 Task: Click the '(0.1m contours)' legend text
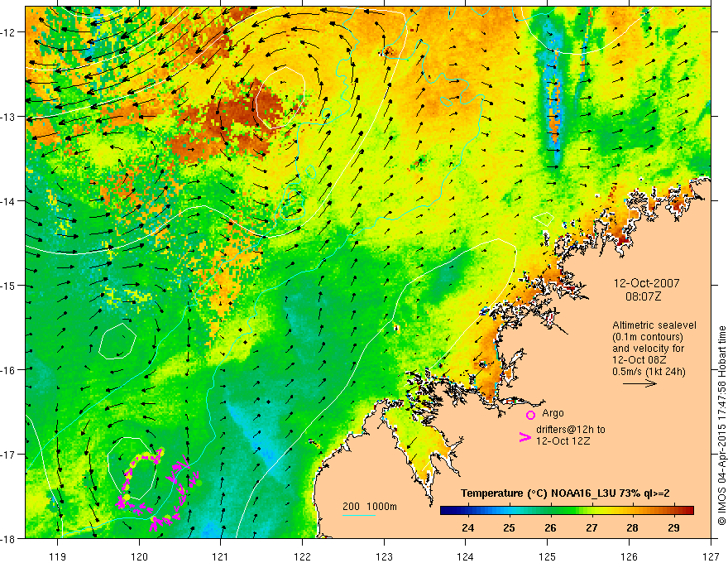(x=648, y=337)
